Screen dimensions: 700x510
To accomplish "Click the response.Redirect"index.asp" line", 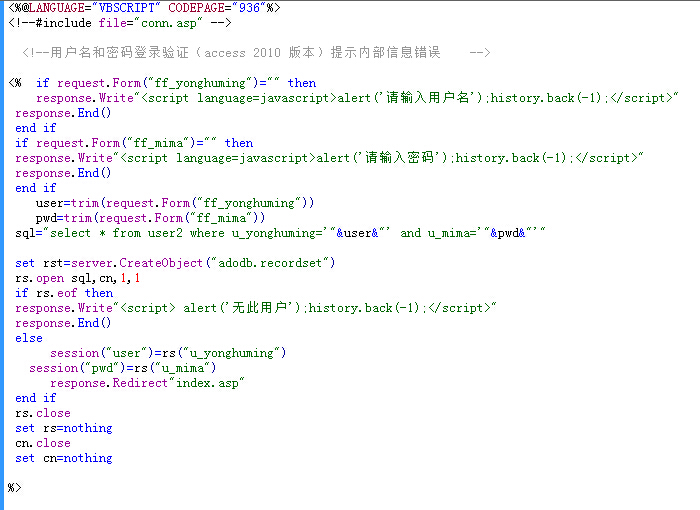I will coord(147,383).
